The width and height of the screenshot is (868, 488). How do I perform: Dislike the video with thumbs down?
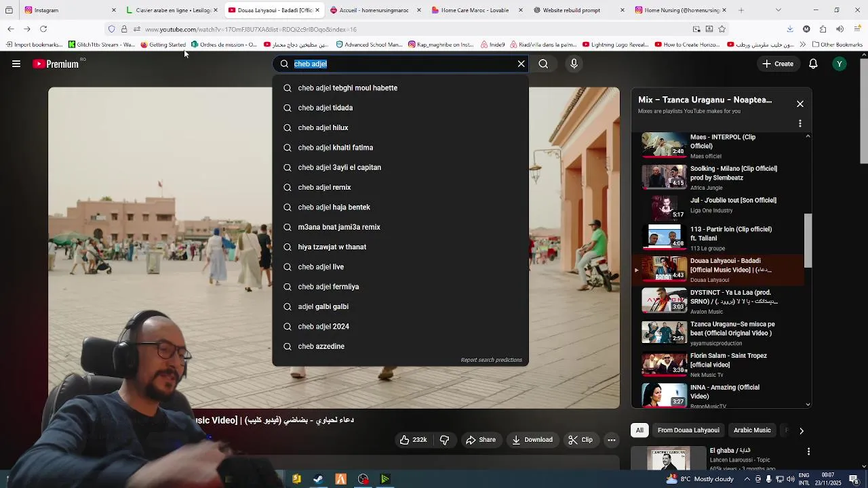[445, 440]
